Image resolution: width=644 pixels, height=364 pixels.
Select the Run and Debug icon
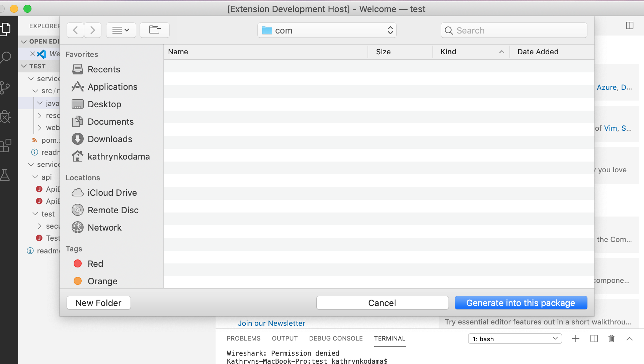[x=6, y=116]
